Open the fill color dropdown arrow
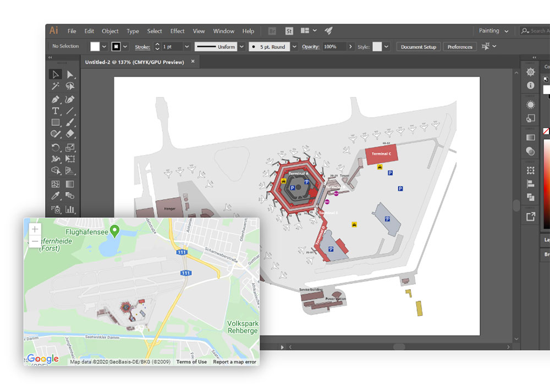550x392 pixels. click(x=104, y=47)
